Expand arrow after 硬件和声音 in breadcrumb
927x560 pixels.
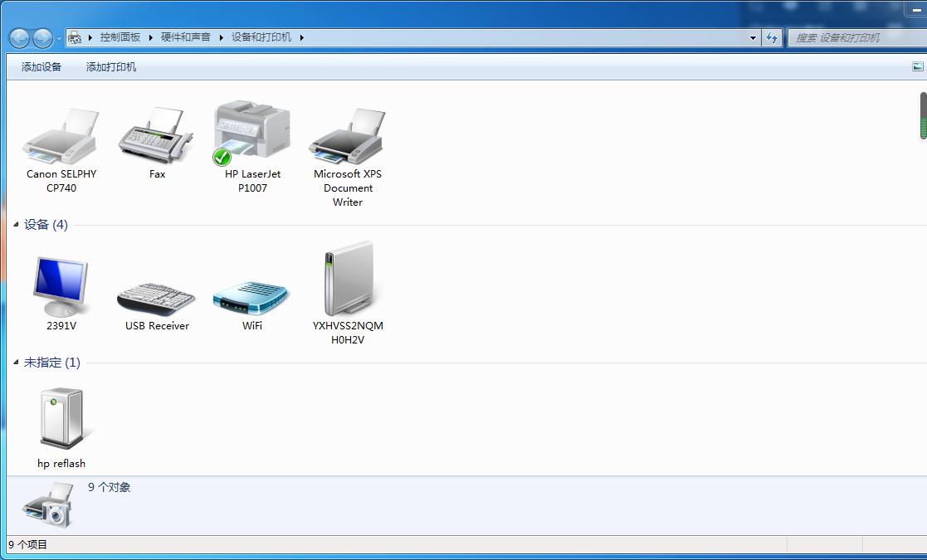pos(221,38)
